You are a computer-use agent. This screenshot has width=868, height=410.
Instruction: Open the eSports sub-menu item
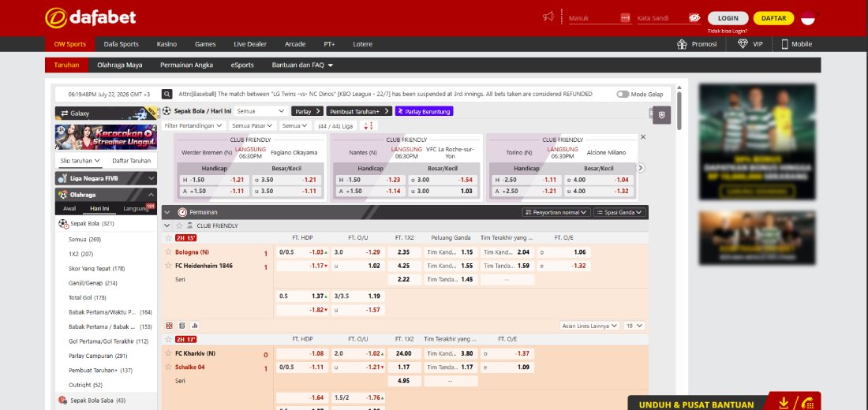[242, 65]
